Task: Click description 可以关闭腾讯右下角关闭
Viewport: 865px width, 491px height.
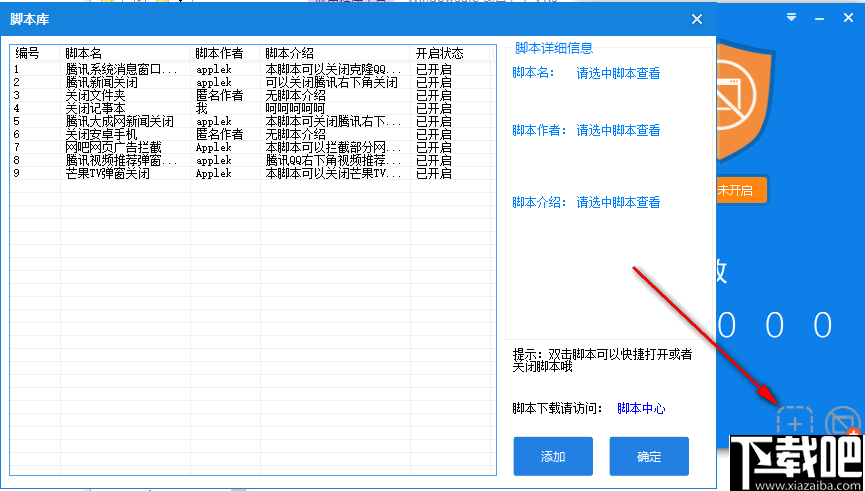Action: [332, 83]
